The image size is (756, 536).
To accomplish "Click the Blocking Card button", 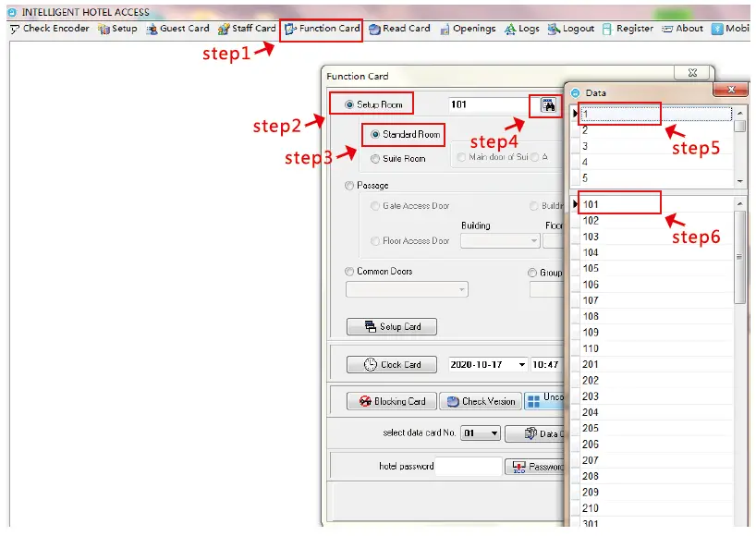I will (392, 401).
